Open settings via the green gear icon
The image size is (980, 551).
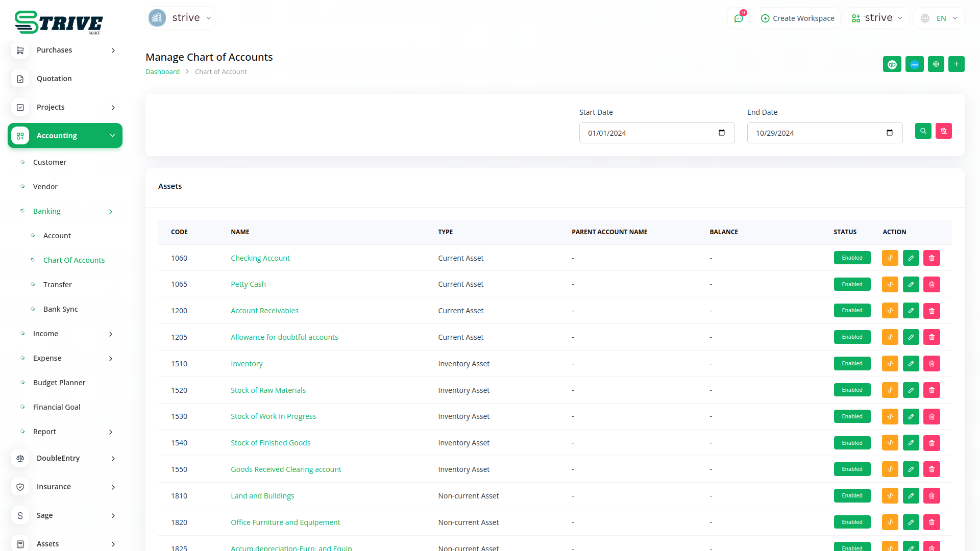click(x=936, y=64)
